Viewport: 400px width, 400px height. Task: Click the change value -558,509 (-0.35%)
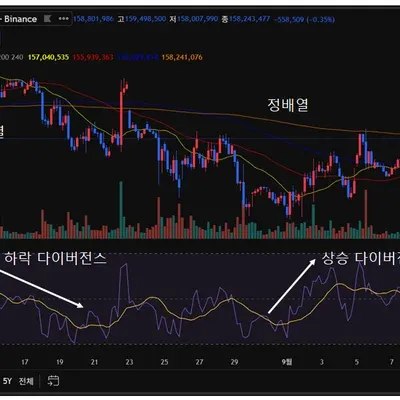tap(304, 19)
